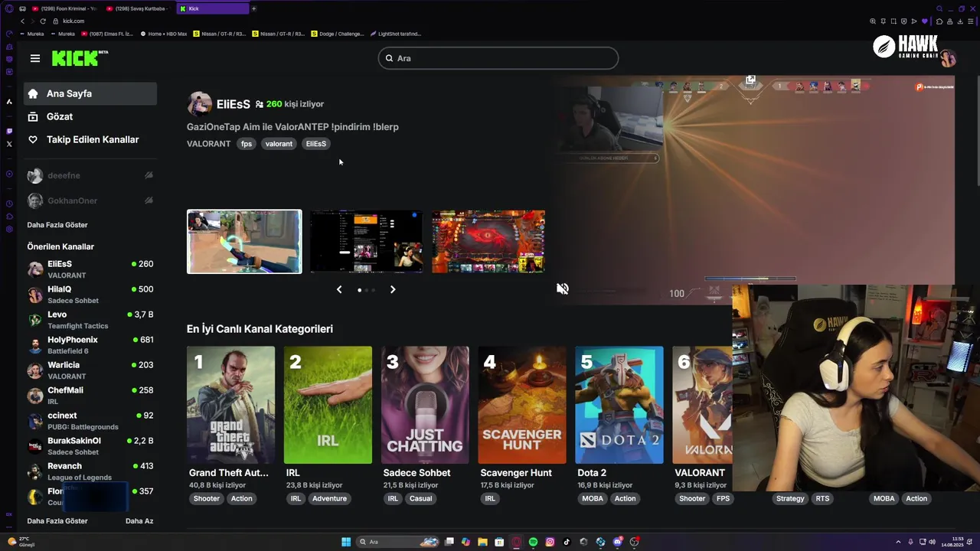
Task: Open recommended channel Levo
Action: pyautogui.click(x=90, y=319)
